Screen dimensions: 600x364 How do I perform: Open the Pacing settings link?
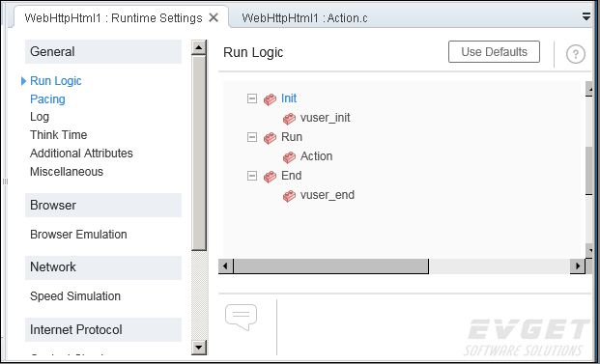pyautogui.click(x=47, y=99)
